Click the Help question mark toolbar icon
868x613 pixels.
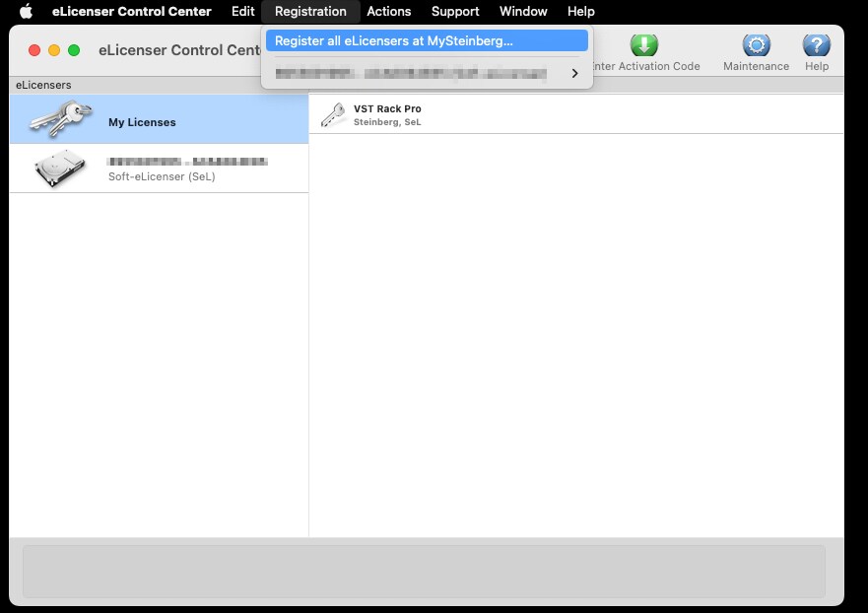(816, 45)
